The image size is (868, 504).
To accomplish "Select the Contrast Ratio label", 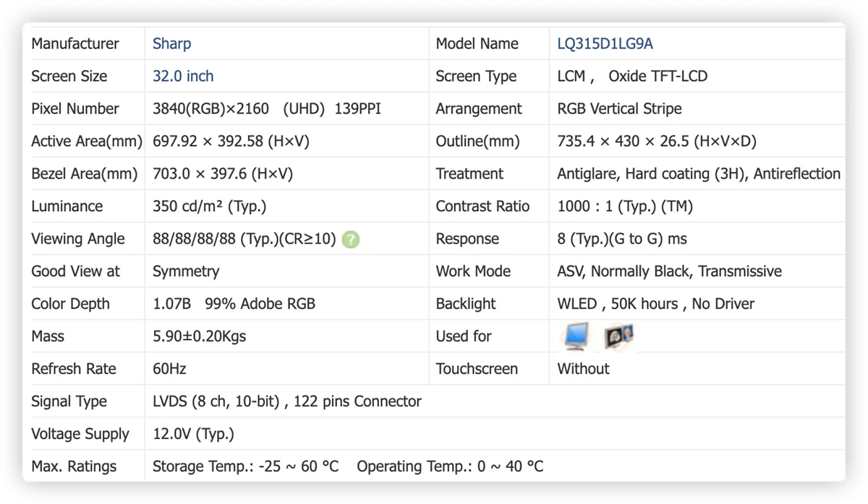I will click(482, 206).
